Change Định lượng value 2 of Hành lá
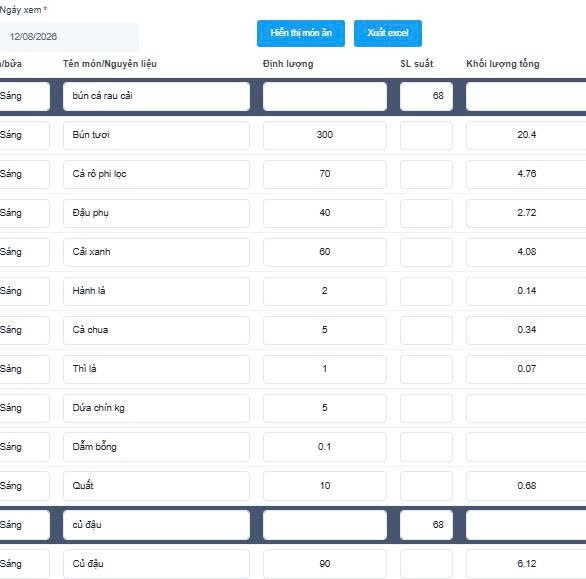This screenshot has width=586, height=579. click(325, 291)
